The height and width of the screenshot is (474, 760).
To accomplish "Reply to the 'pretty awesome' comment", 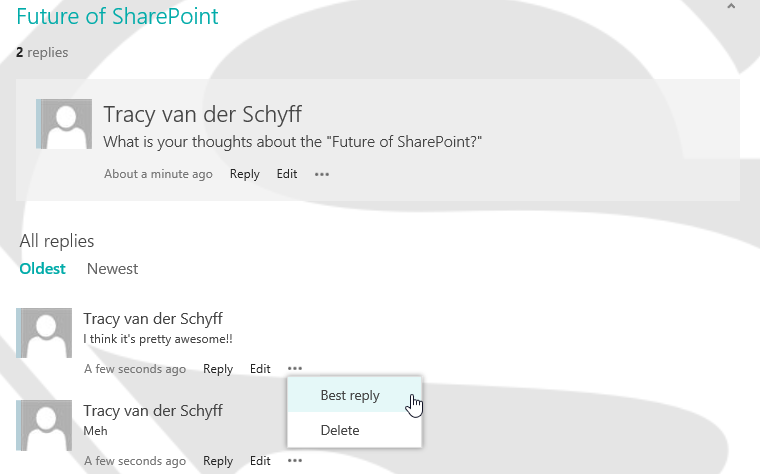I will coord(218,369).
